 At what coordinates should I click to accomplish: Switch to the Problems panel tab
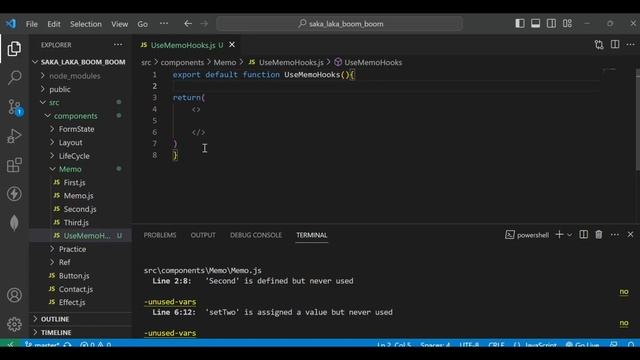[x=160, y=235]
